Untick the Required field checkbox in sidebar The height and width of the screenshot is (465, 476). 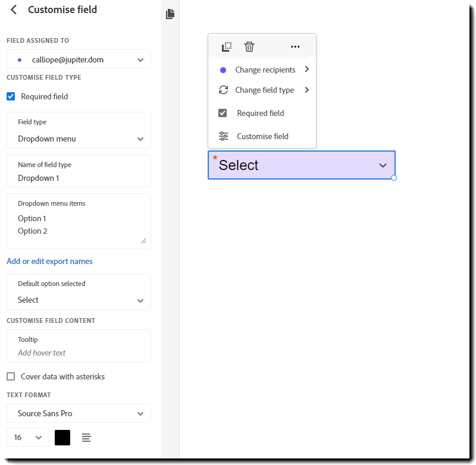[x=11, y=96]
